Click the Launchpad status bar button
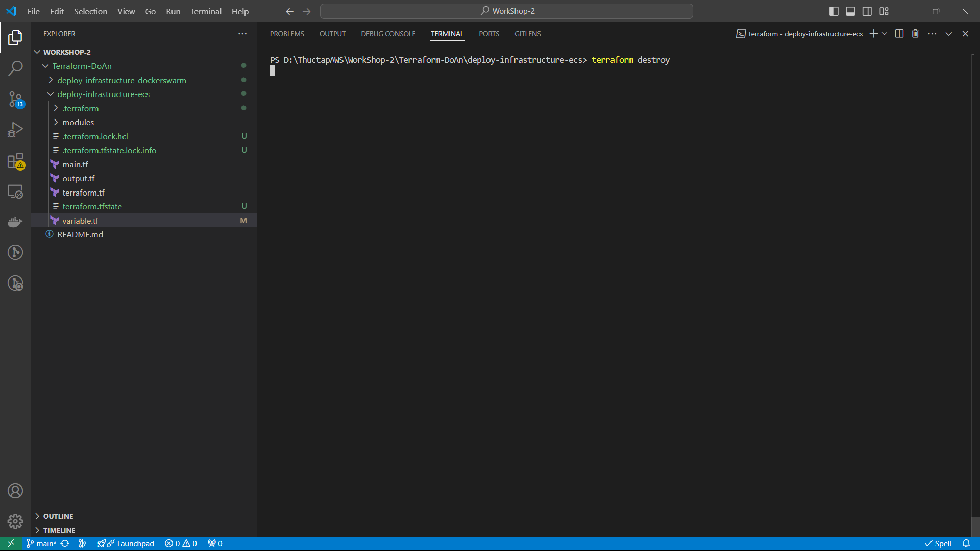Screen dimensions: 980x551 (x=126, y=543)
